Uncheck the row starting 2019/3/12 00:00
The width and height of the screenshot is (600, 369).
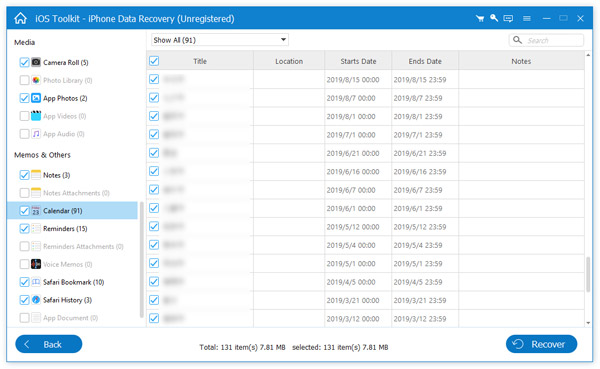[154, 318]
